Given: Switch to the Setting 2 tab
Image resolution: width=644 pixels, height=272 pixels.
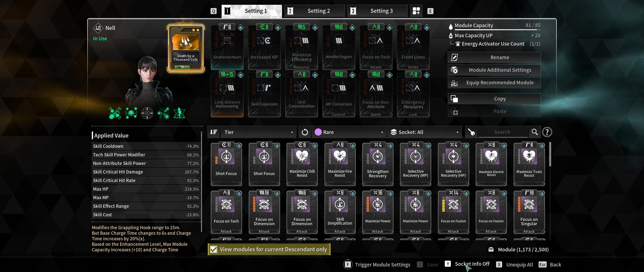Looking at the screenshot, I should click(x=314, y=11).
